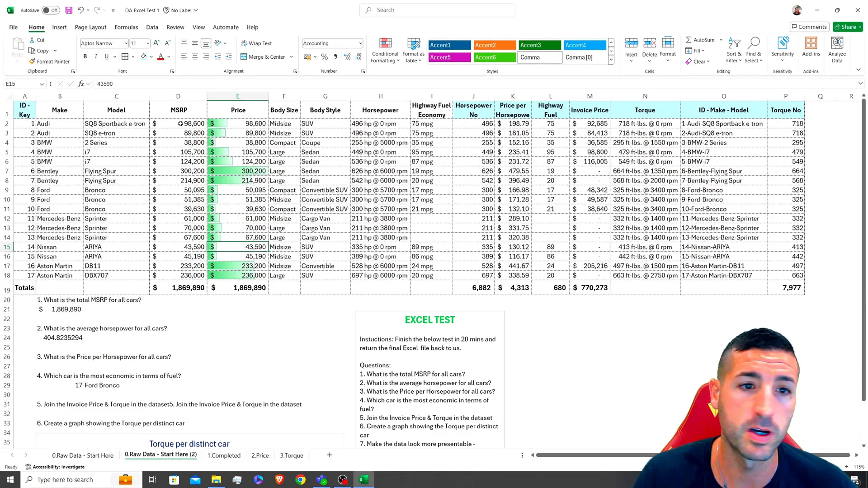Open the File menu
Viewport: 868px width, 488px height.
click(14, 27)
